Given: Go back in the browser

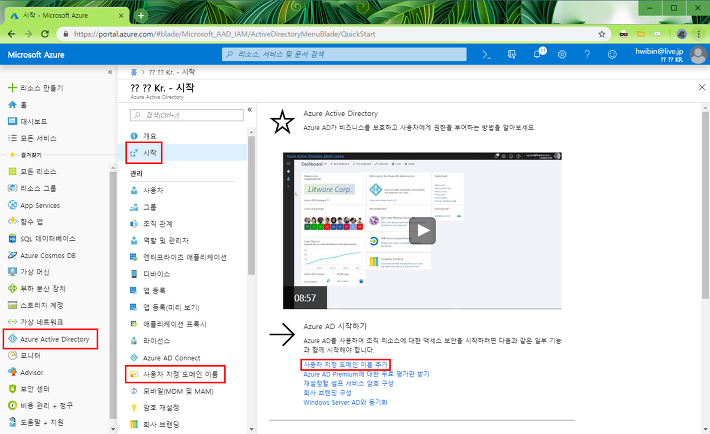Looking at the screenshot, I should (12, 34).
